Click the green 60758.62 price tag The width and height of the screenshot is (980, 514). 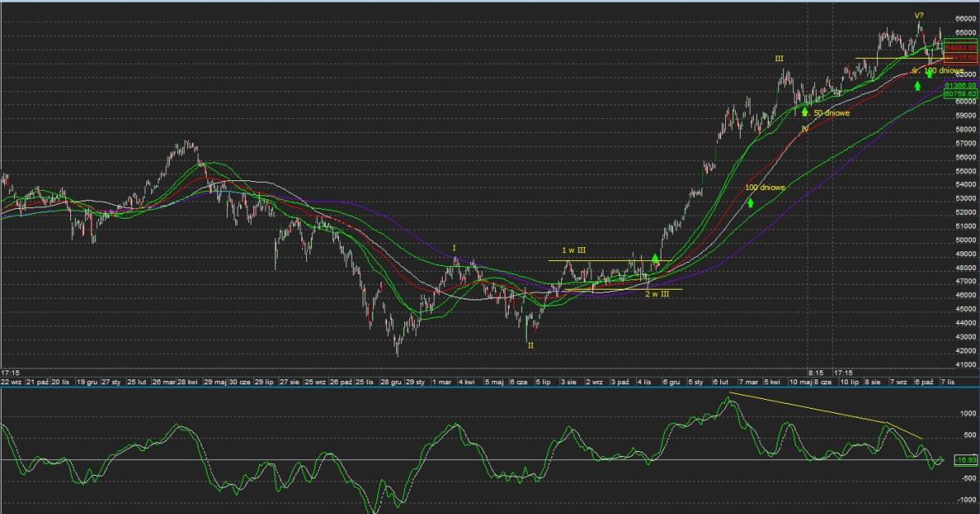coord(960,94)
